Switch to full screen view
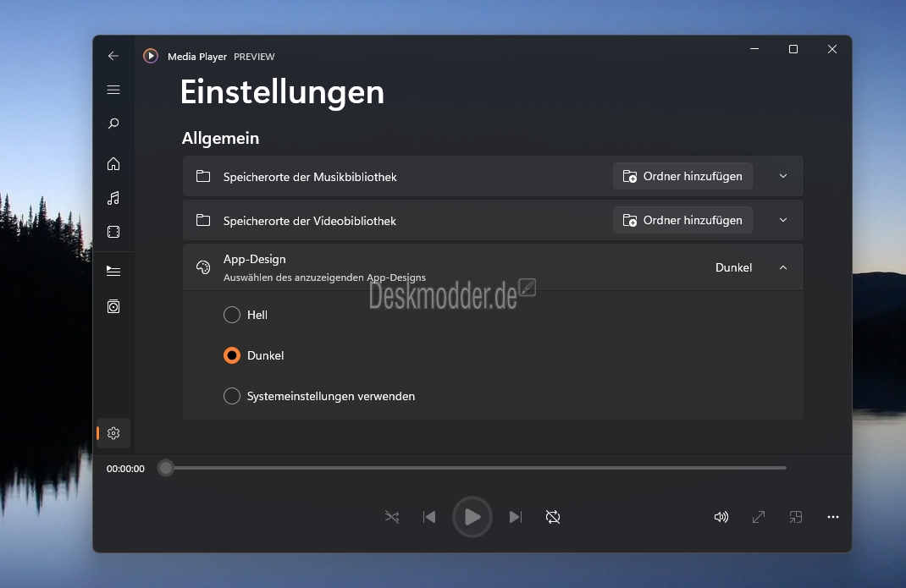The width and height of the screenshot is (906, 588). (758, 517)
